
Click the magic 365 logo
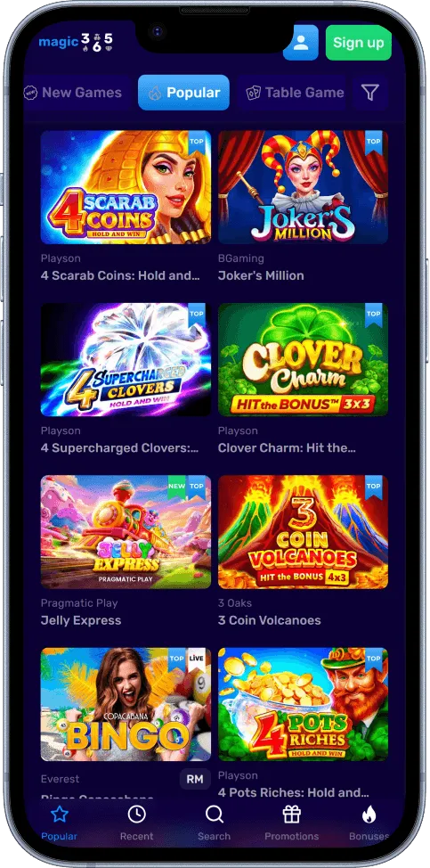coord(76,43)
